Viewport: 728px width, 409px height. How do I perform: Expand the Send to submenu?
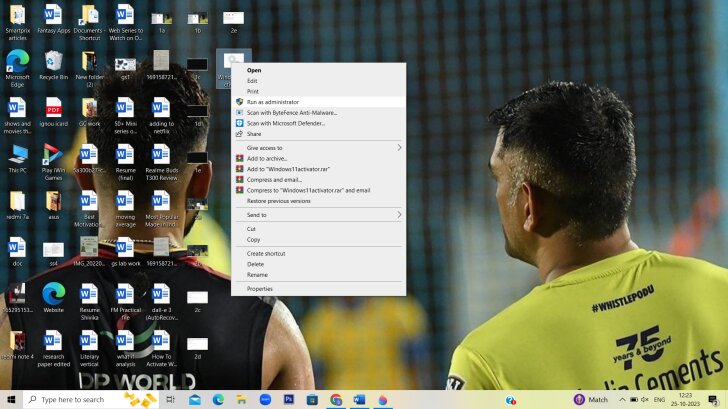pos(318,215)
